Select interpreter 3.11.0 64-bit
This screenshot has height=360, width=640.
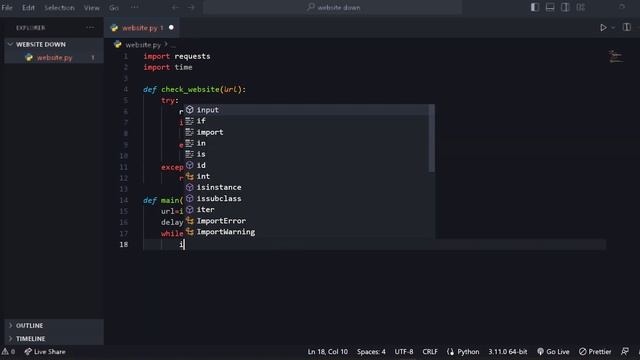(x=508, y=351)
